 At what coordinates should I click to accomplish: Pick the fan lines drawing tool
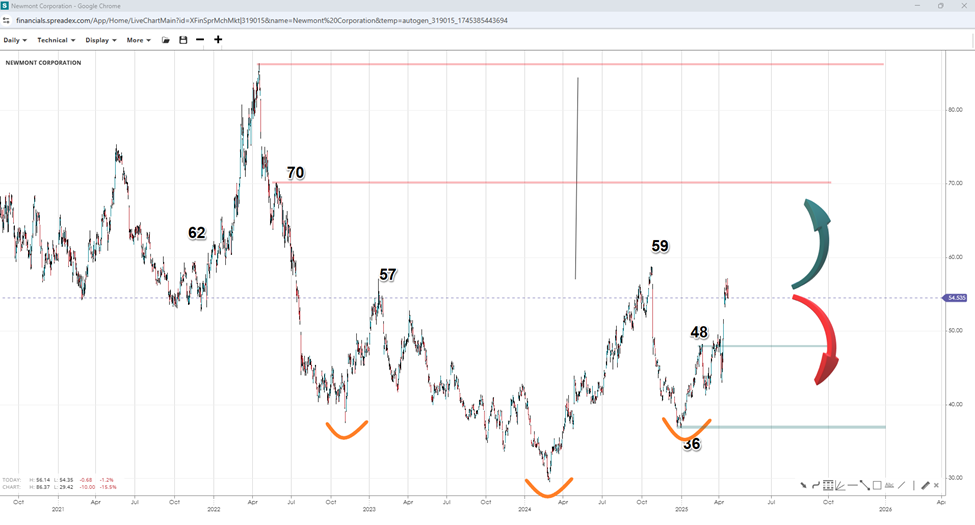click(x=840, y=486)
